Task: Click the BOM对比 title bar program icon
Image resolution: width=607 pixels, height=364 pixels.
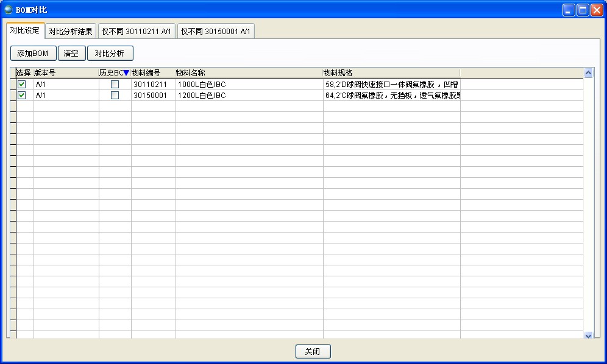Action: (7, 9)
